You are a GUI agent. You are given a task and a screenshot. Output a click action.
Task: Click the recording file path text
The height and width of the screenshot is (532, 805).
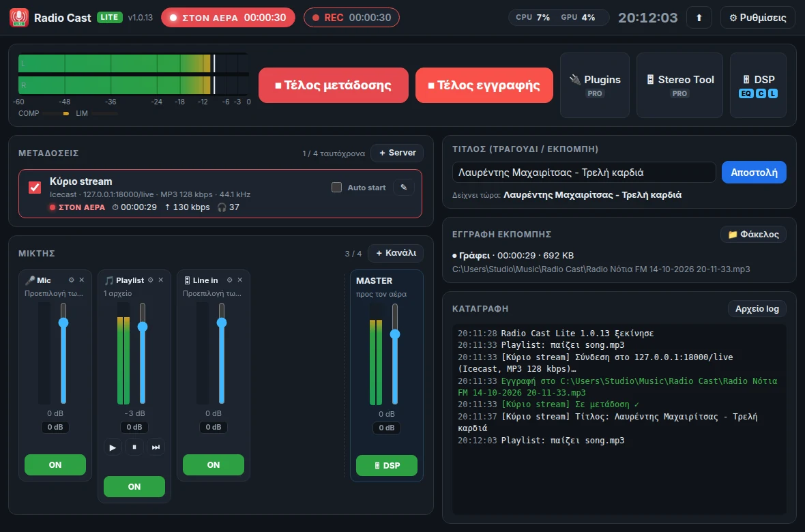coord(600,269)
